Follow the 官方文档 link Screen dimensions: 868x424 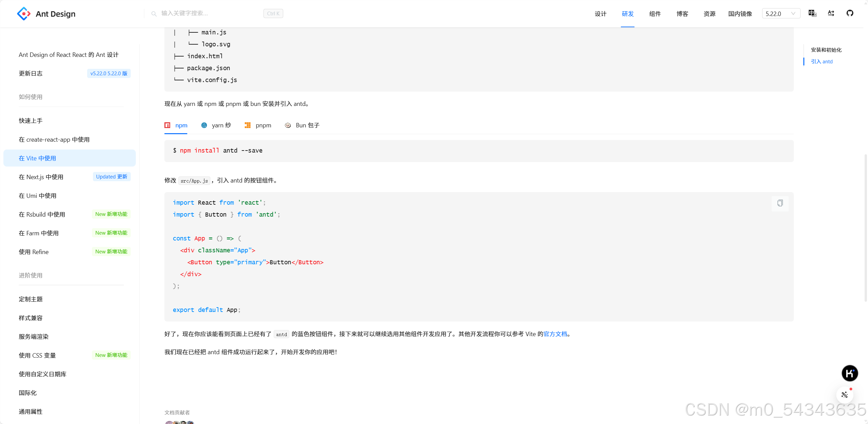point(555,334)
